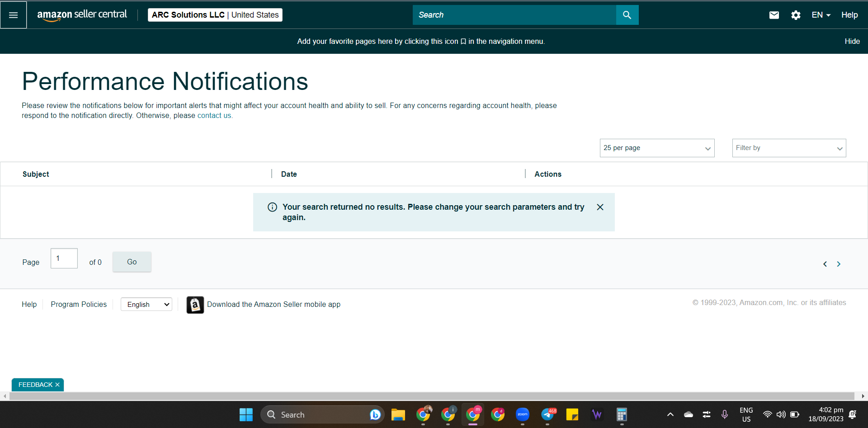Open the Filter by dropdown
868x428 pixels.
(x=789, y=148)
